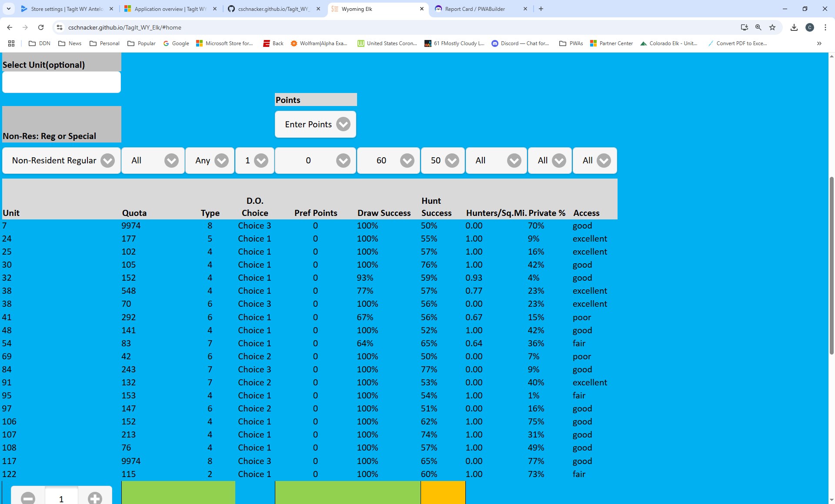835x504 pixels.
Task: Open the Type 'Any' dropdown
Action: coord(210,161)
